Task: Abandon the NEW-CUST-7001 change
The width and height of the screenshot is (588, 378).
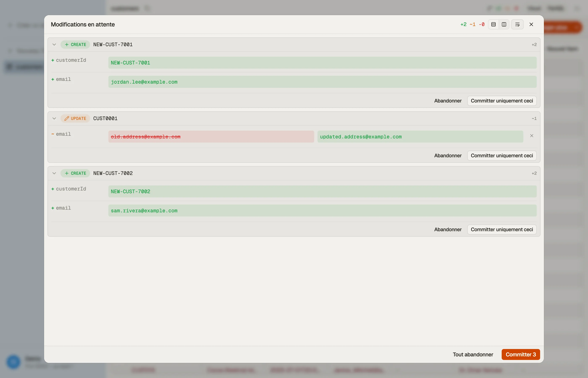Action: (448, 101)
